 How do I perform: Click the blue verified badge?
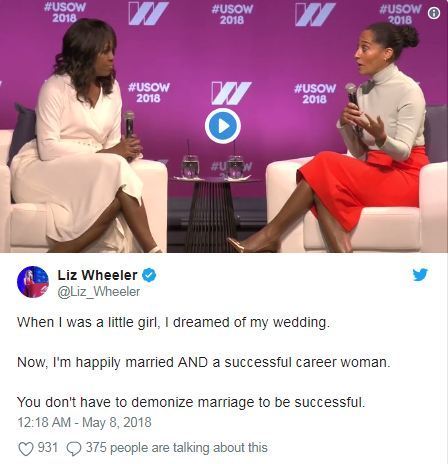tap(149, 275)
